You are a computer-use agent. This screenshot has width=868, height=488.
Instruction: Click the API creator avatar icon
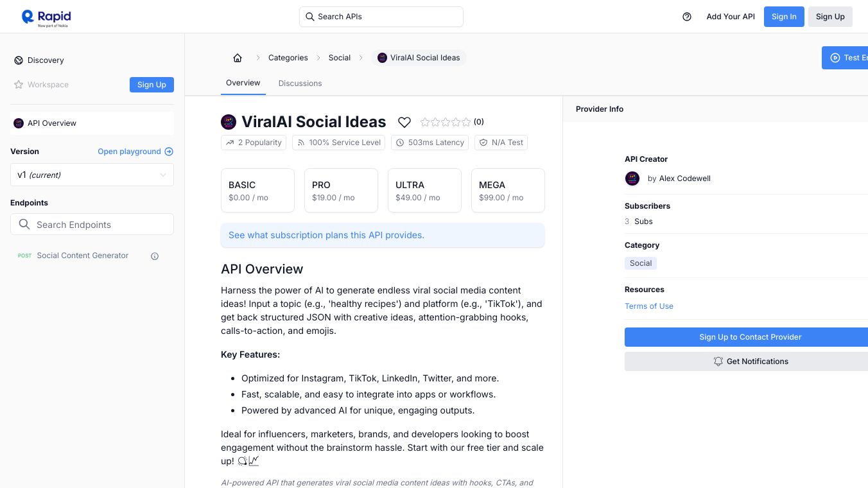(x=632, y=179)
